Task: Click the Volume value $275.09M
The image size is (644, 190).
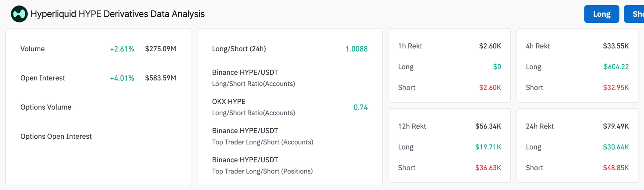Action: coord(161,49)
